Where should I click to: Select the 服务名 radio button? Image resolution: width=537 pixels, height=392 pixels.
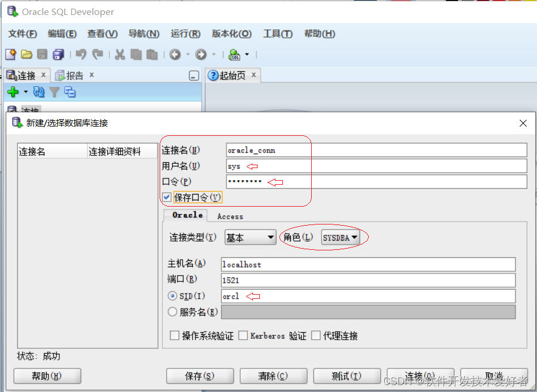click(x=172, y=311)
